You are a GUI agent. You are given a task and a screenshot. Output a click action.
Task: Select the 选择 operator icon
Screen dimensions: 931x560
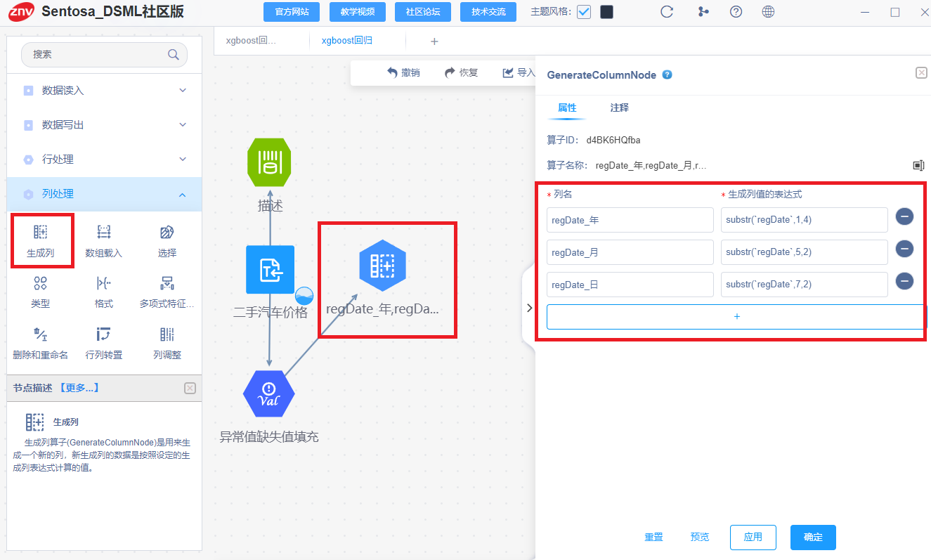point(167,232)
